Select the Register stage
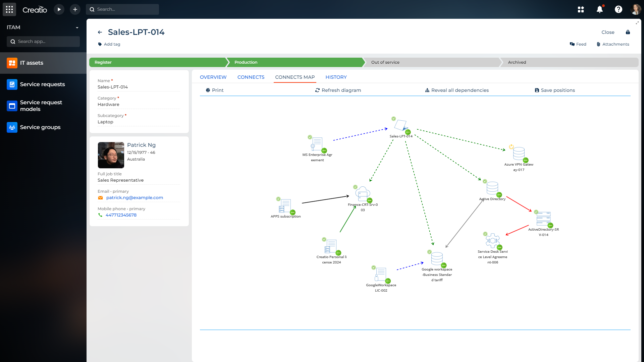 [158, 62]
